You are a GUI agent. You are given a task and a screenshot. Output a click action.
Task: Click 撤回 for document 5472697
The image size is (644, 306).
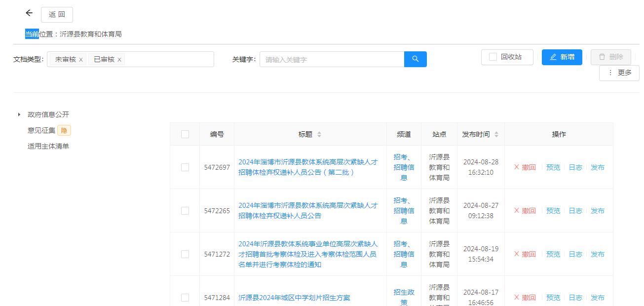pos(525,167)
